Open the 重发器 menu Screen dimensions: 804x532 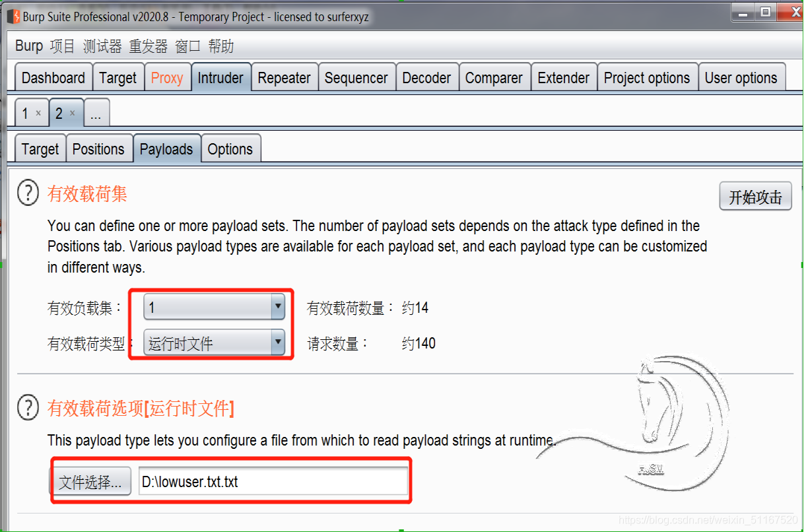(149, 46)
